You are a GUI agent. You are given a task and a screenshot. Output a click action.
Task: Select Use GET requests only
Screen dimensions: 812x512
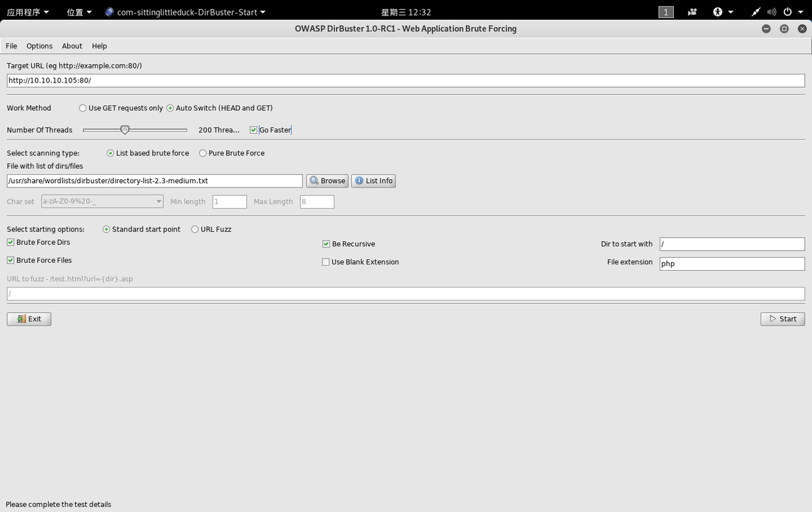[x=121, y=108]
